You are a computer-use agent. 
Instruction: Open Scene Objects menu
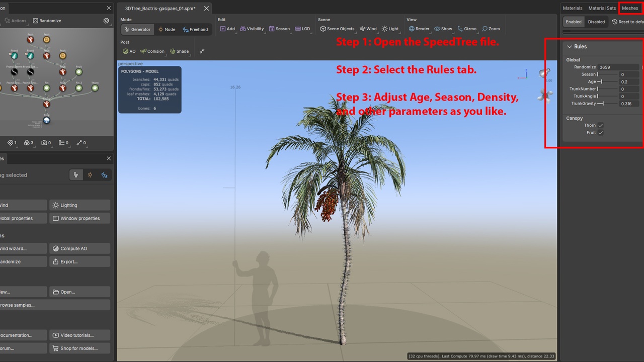coord(337,29)
